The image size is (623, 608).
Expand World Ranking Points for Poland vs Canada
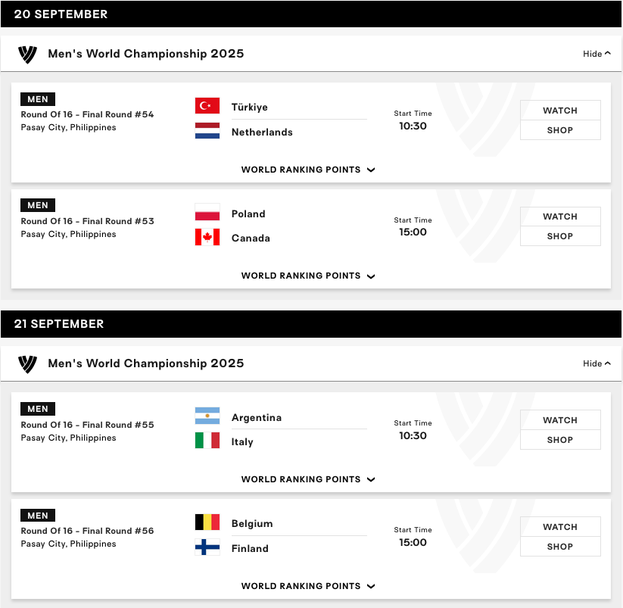pos(308,276)
